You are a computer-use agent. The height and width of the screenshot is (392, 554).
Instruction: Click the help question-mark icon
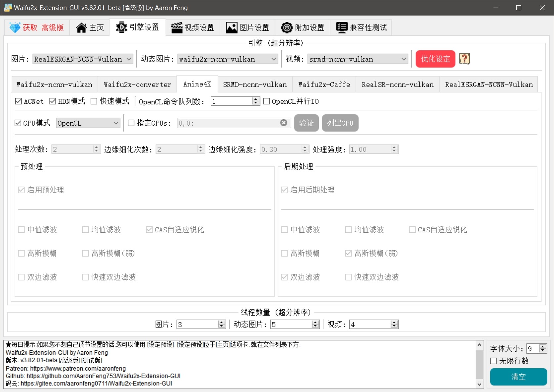click(464, 59)
